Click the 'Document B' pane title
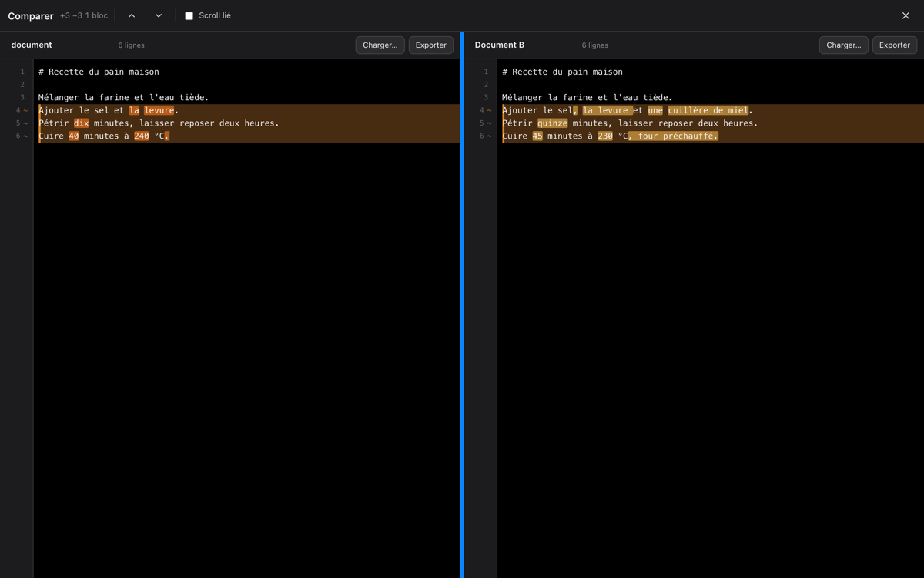The height and width of the screenshot is (578, 924). point(499,45)
